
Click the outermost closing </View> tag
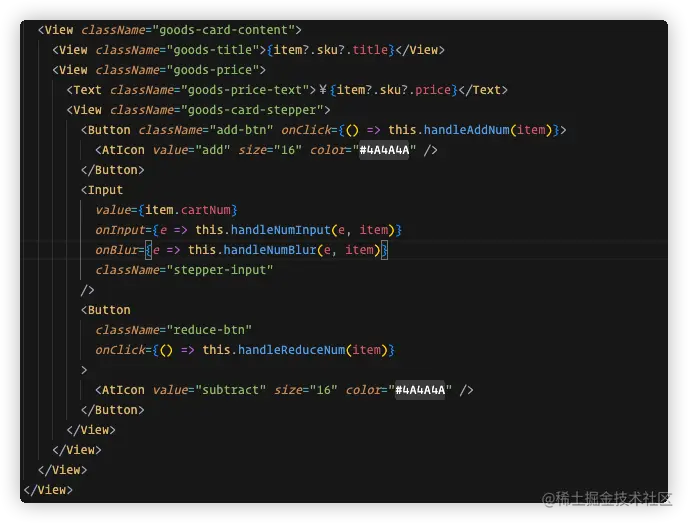pyautogui.click(x=48, y=490)
